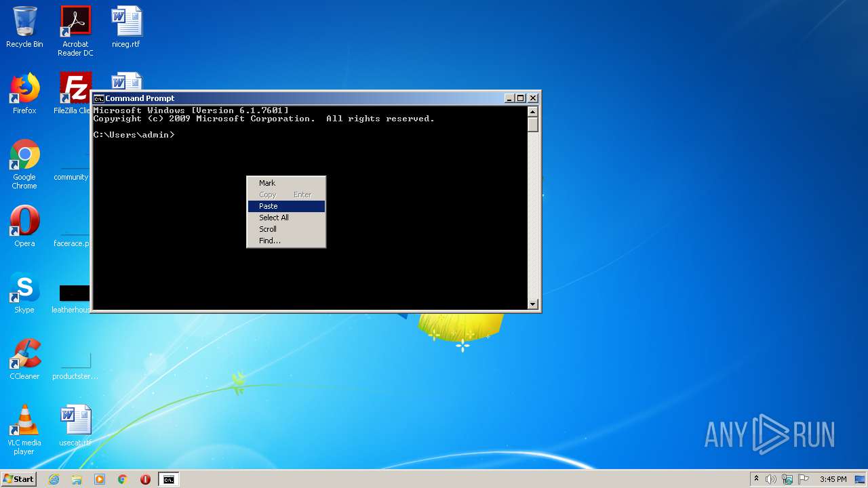
Task: Select Command Prompt taskbar button
Action: [168, 479]
